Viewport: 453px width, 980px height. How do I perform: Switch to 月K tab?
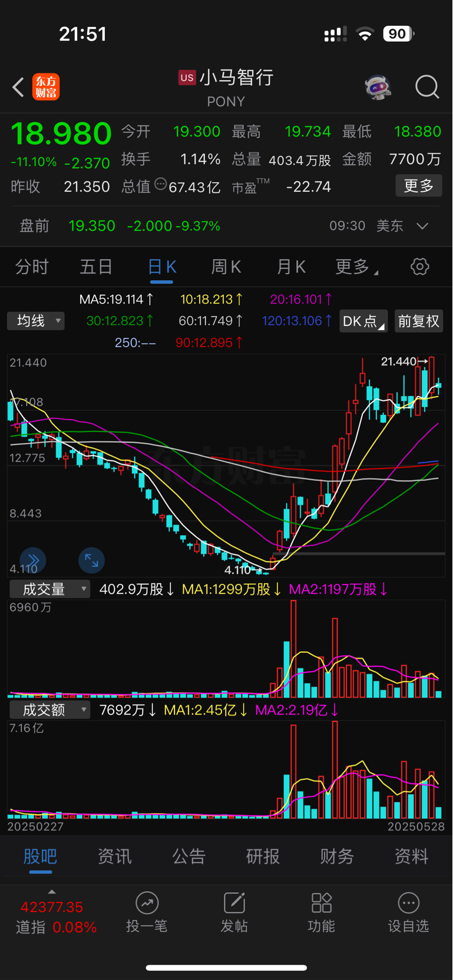pyautogui.click(x=291, y=267)
